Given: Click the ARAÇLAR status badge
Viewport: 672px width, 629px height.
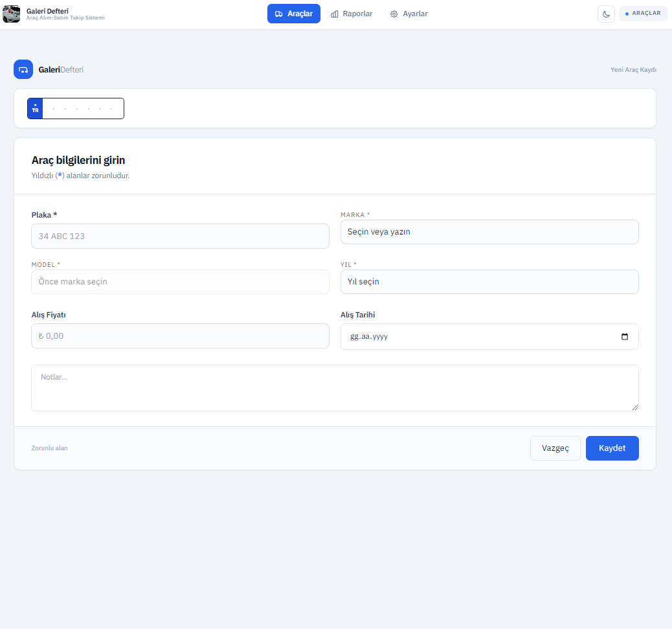Looking at the screenshot, I should click(643, 14).
